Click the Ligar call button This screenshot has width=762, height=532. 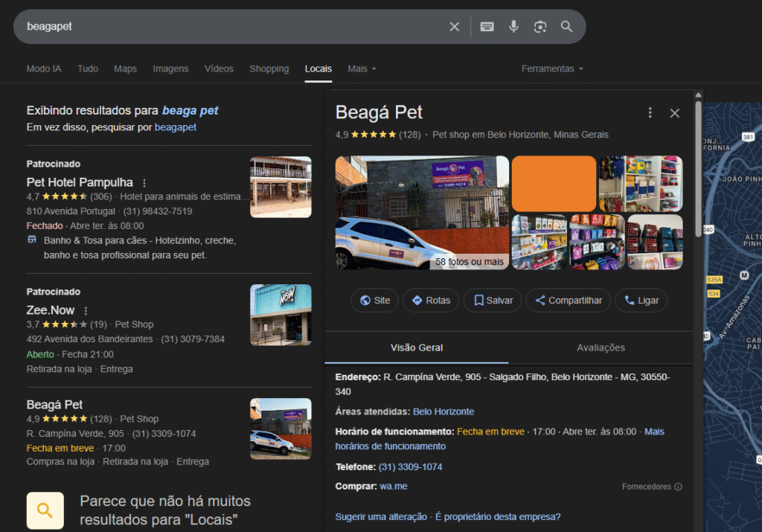click(641, 301)
